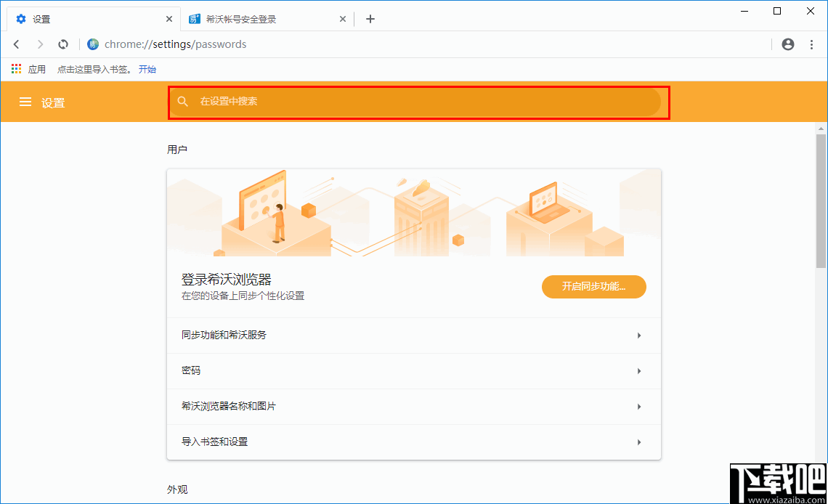Click the sync illustration banner image

(414, 214)
